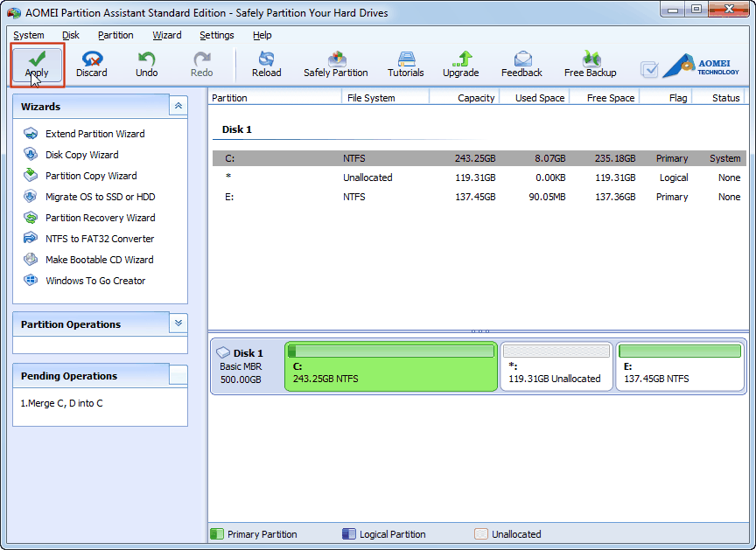
Task: Click the Make Bootable CD icon
Action: click(31, 259)
